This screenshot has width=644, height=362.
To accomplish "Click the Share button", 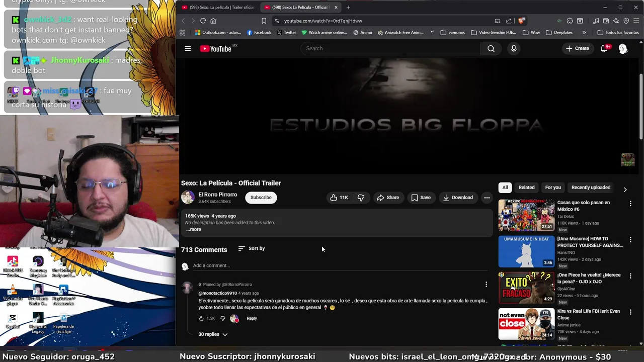I will [x=388, y=198].
